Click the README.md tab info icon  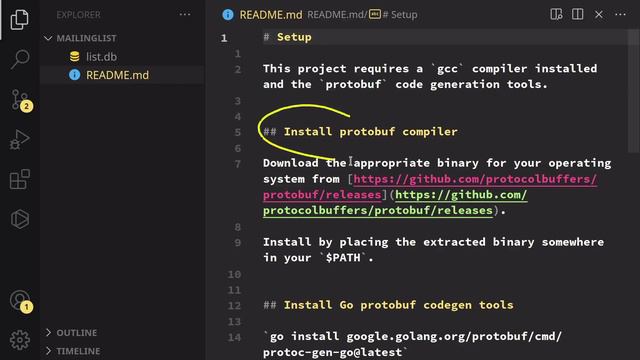(x=228, y=15)
